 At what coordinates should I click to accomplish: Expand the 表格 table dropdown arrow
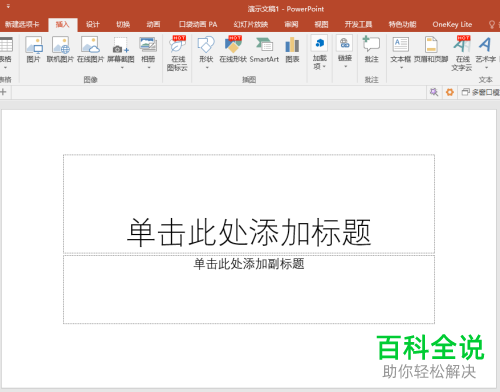click(5, 68)
